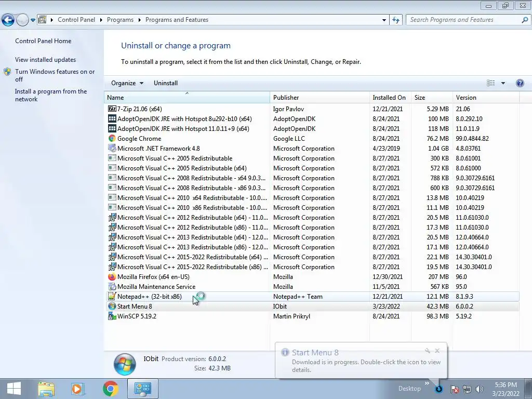532x399 pixels.
Task: Expand the arrow after Control Panel breadcrumb
Action: (x=101, y=20)
